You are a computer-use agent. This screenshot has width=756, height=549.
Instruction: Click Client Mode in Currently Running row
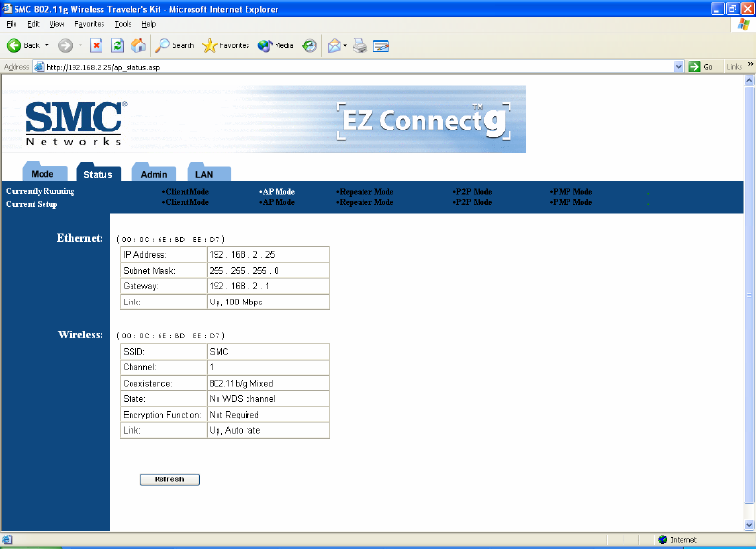(186, 191)
